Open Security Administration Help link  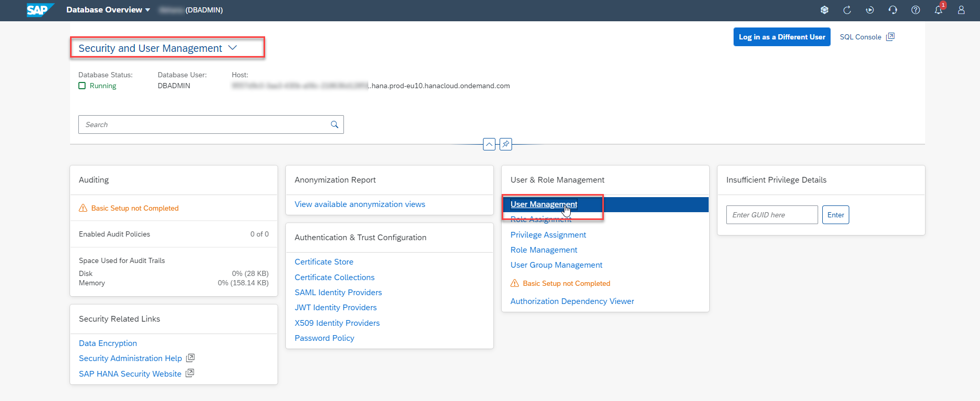(130, 358)
